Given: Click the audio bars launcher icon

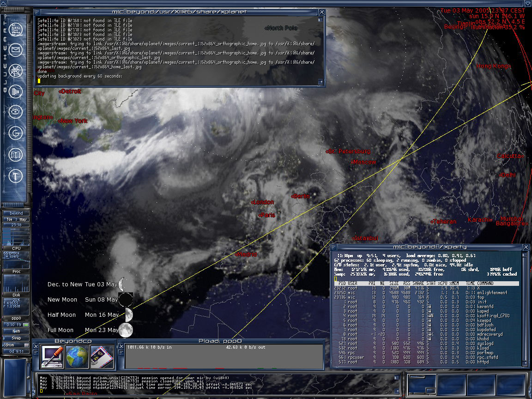Looking at the screenshot, I should click(16, 91).
